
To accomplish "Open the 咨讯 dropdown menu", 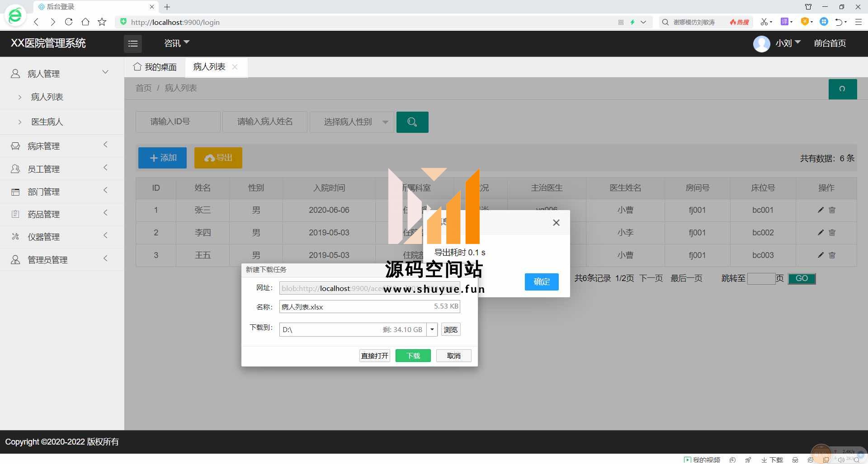I will point(176,43).
